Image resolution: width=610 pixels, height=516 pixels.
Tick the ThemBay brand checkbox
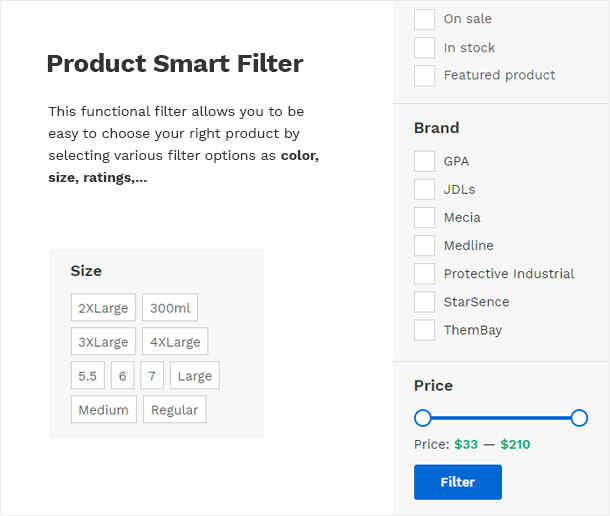coord(424,329)
